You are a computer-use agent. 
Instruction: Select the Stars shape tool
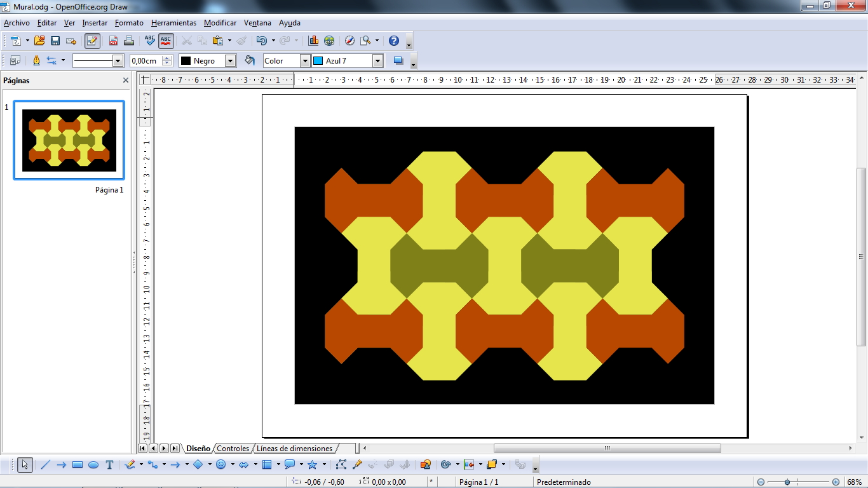[312, 464]
